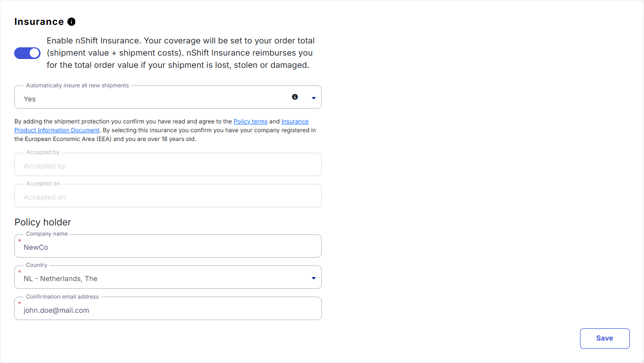Screen dimensions: 644x363
Task: Disable the nShift Insurance toggle switch
Action: pos(27,53)
